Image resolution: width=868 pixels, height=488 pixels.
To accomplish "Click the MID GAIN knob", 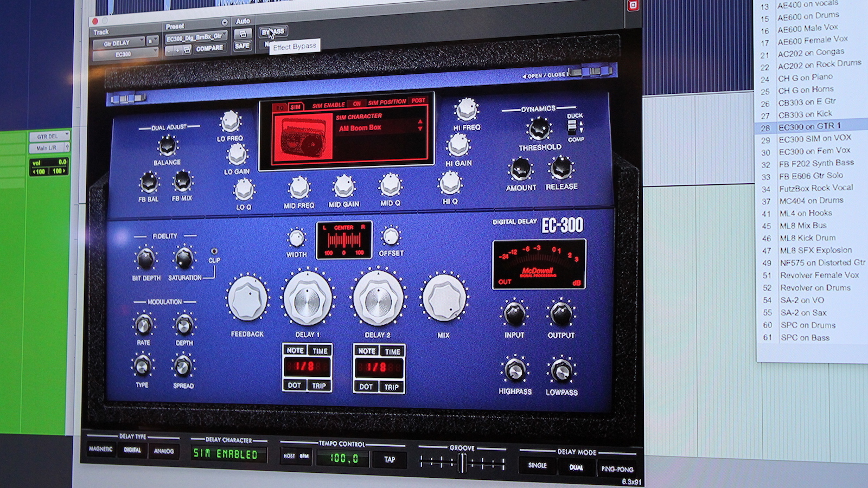I will (x=343, y=187).
